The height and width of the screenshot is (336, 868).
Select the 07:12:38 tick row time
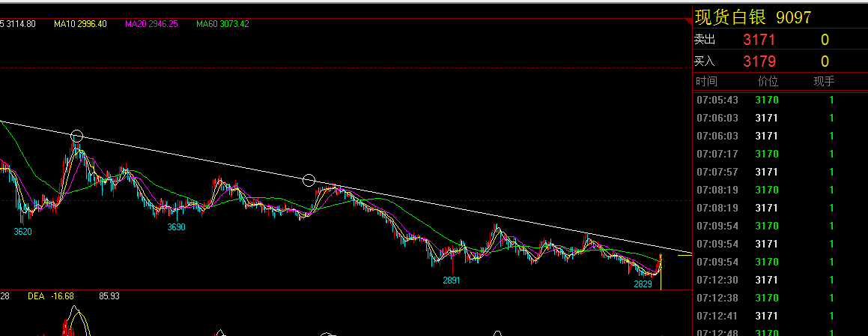tap(717, 298)
